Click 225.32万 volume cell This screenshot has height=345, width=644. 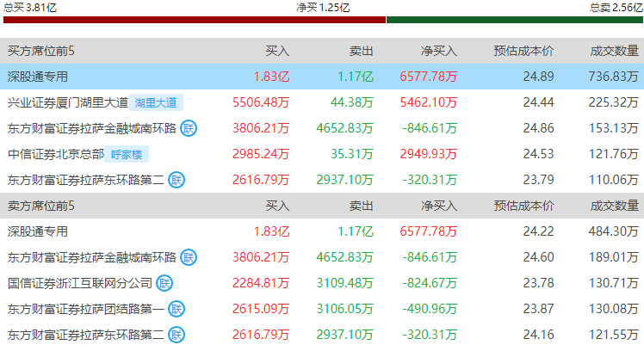(x=614, y=102)
